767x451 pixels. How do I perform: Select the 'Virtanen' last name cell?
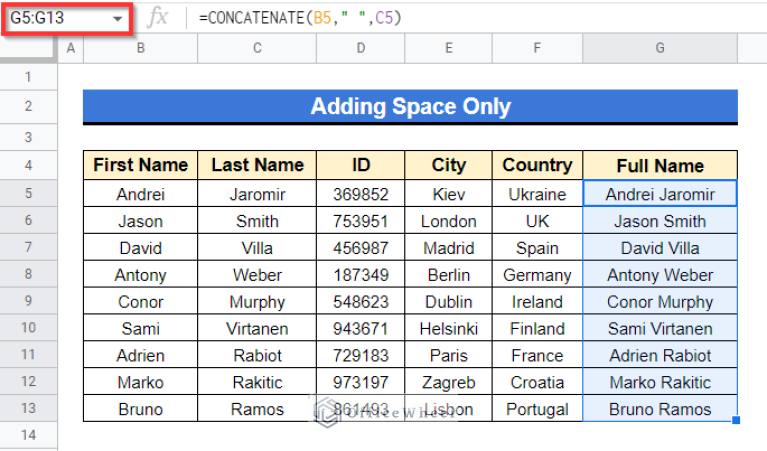pos(257,328)
